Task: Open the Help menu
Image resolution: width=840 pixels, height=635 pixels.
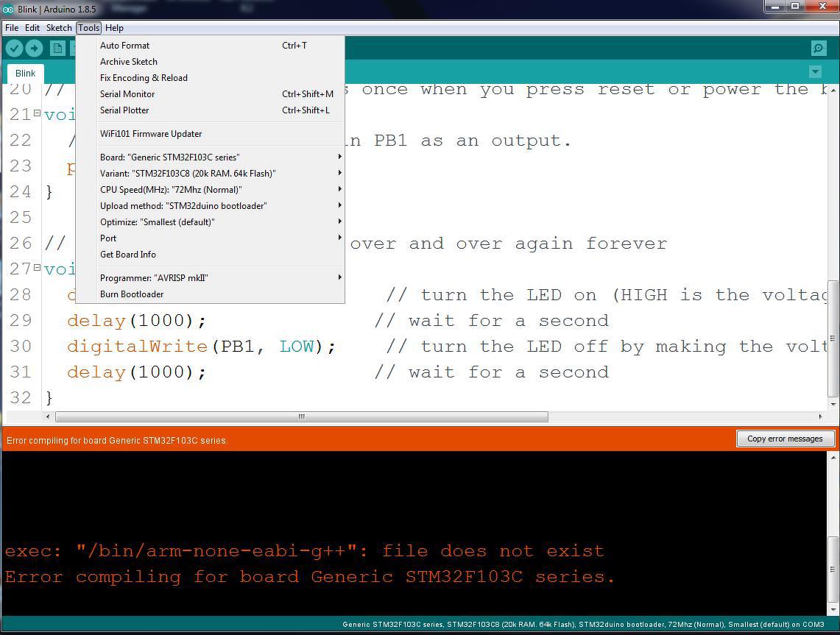Action: [114, 28]
